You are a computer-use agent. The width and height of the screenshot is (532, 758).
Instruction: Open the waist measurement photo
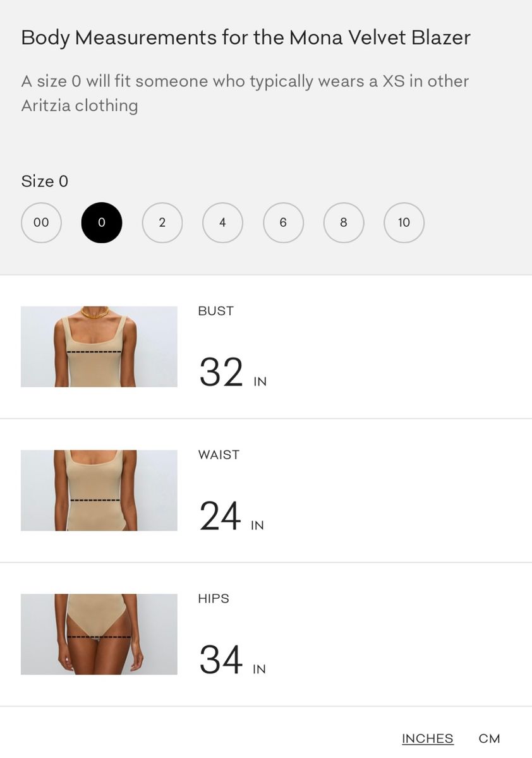(x=99, y=490)
